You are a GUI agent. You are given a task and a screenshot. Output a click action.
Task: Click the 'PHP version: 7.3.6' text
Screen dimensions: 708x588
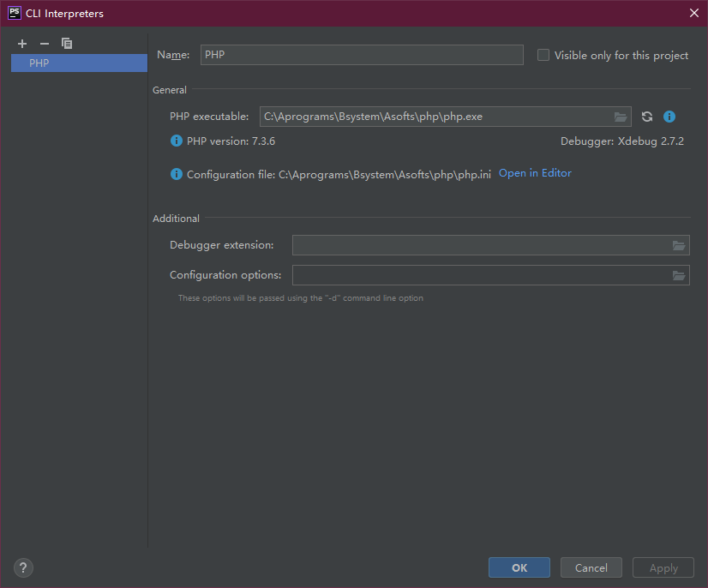click(x=231, y=141)
